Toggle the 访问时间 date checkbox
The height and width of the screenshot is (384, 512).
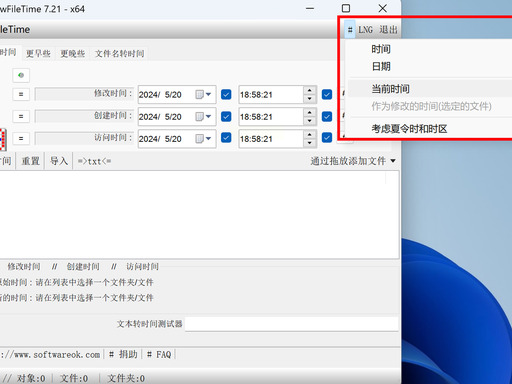(x=226, y=138)
